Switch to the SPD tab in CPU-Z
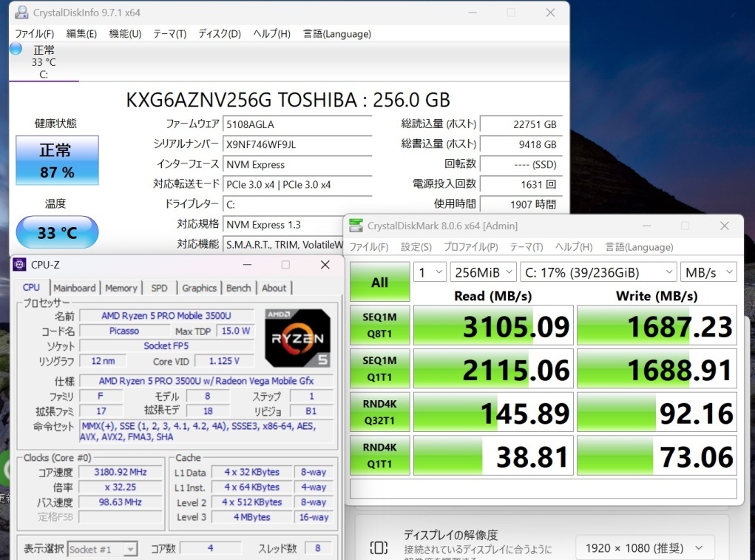This screenshot has width=755, height=560. [160, 288]
